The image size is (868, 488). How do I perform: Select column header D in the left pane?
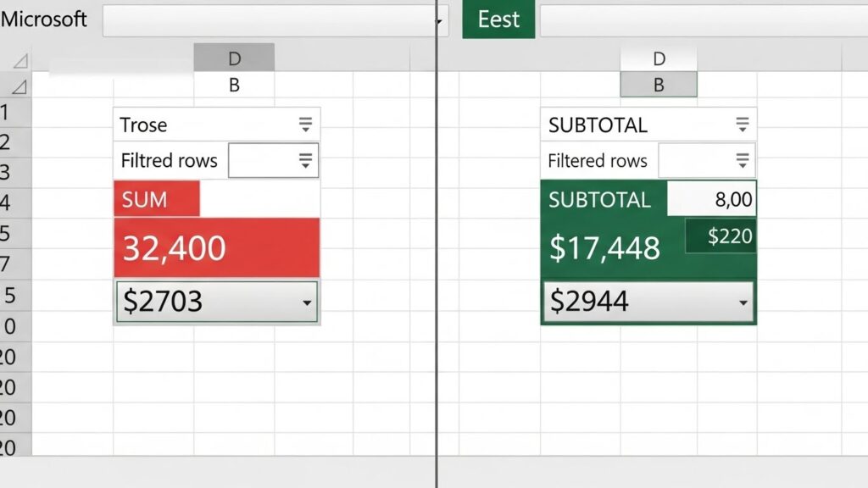pos(234,58)
